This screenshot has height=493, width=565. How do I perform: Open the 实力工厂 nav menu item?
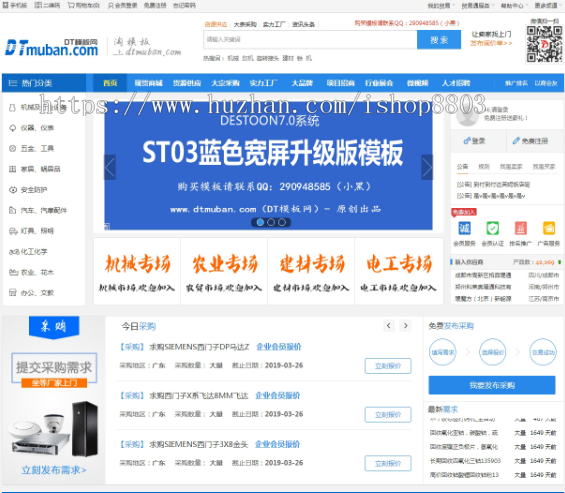tap(264, 83)
